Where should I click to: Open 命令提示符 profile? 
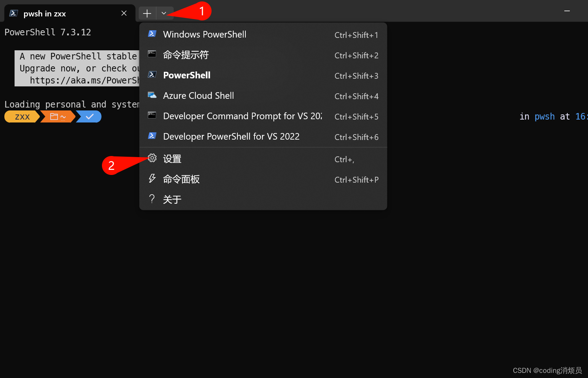coord(263,55)
